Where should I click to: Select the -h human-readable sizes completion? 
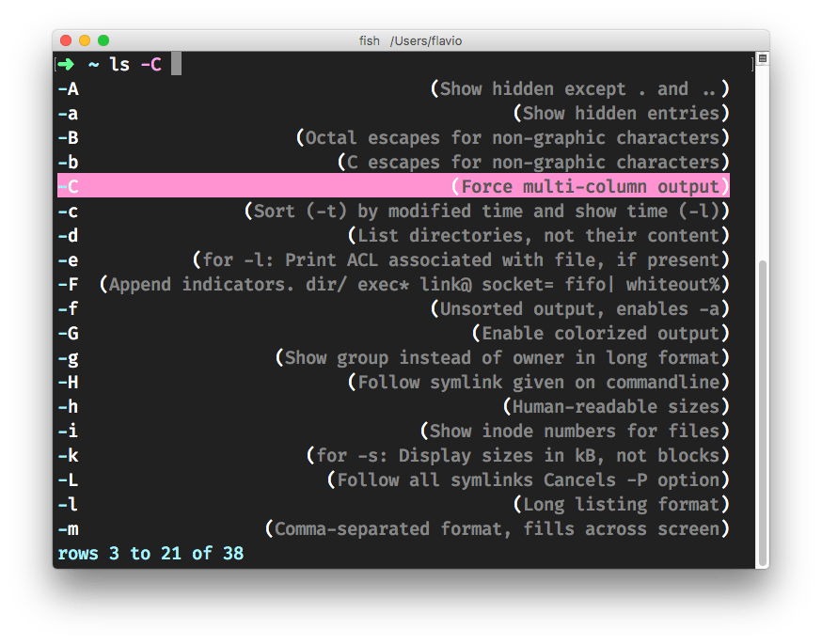[393, 406]
